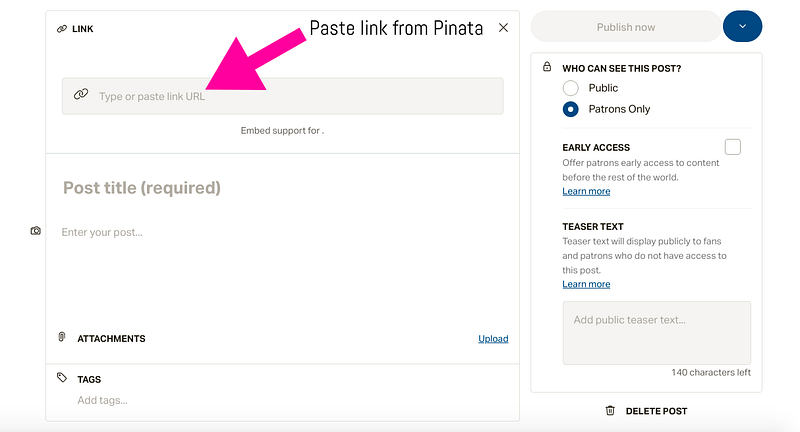
Task: Click the lock icon beside visibility heading
Action: (546, 67)
